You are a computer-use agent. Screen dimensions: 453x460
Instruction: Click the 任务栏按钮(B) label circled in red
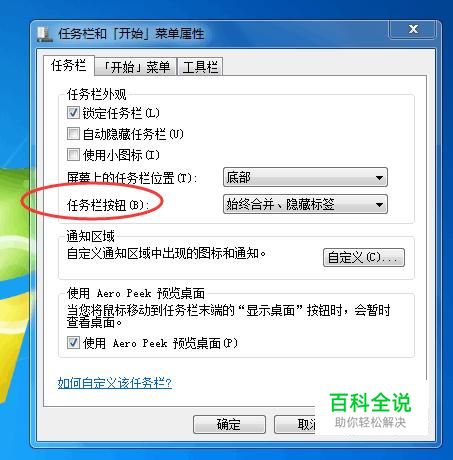[108, 205]
